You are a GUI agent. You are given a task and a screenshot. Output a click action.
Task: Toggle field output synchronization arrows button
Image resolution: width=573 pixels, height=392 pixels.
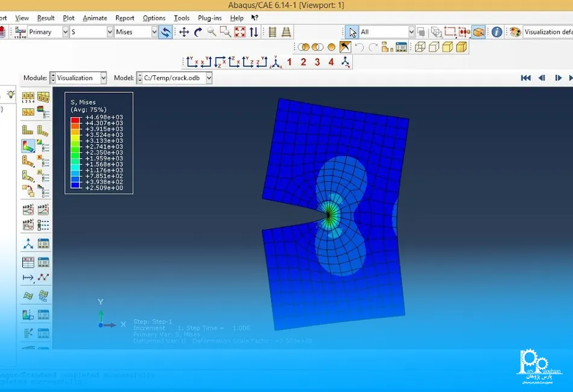pos(165,32)
